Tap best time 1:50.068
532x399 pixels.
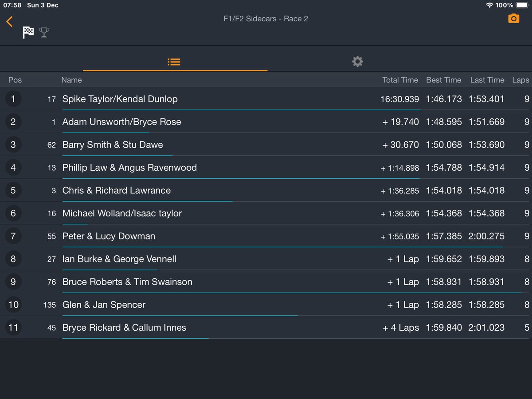pyautogui.click(x=444, y=145)
